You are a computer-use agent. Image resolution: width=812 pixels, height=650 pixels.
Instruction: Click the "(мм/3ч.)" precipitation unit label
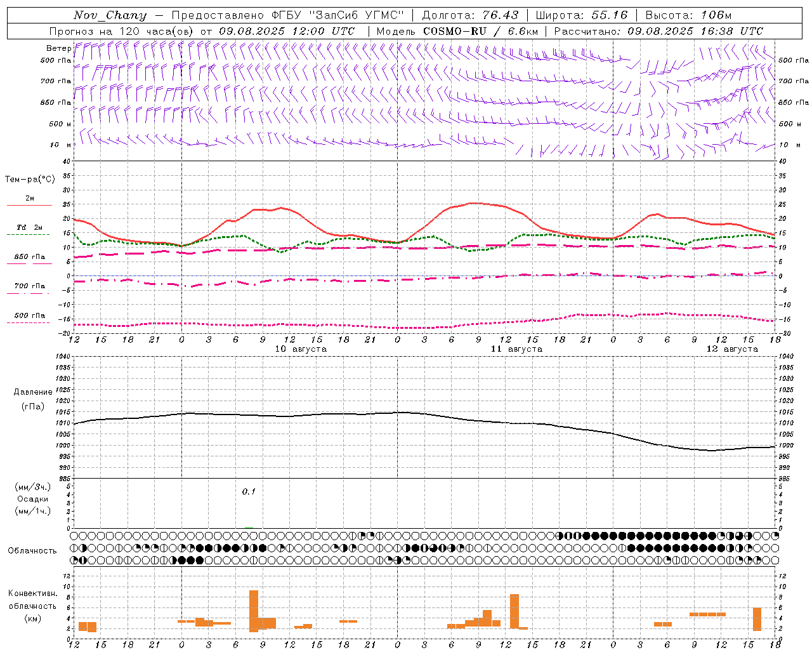point(32,487)
